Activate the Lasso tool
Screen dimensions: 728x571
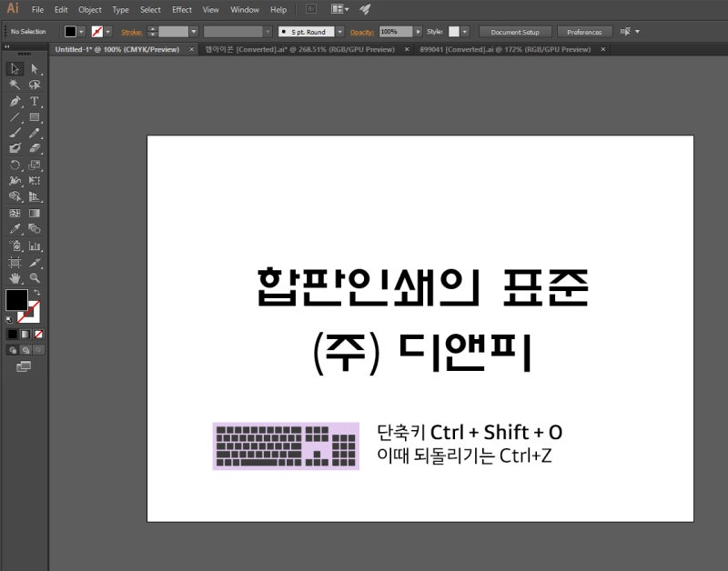tap(35, 85)
